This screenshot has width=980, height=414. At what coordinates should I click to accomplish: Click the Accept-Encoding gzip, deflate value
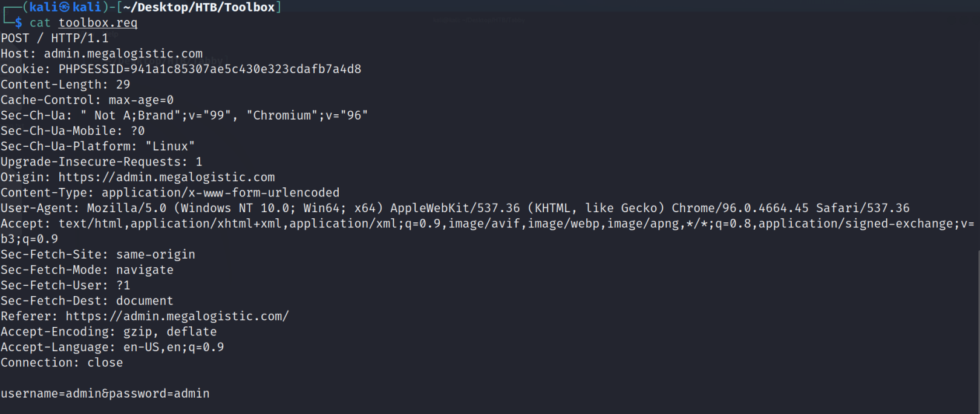170,332
